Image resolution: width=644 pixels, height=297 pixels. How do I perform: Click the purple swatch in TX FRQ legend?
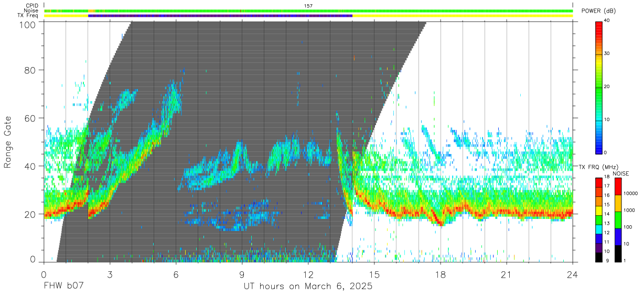pos(598,247)
